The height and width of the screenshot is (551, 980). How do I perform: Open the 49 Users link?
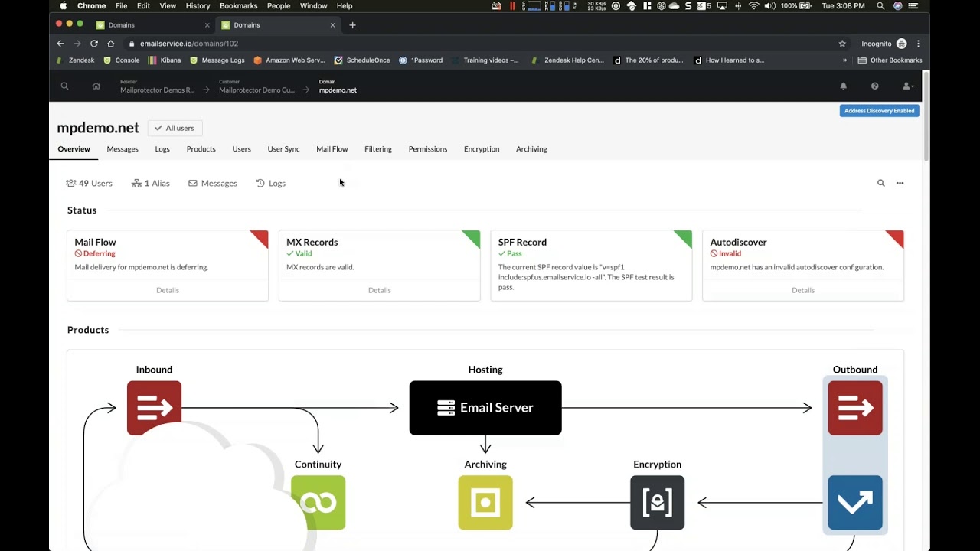tap(89, 184)
